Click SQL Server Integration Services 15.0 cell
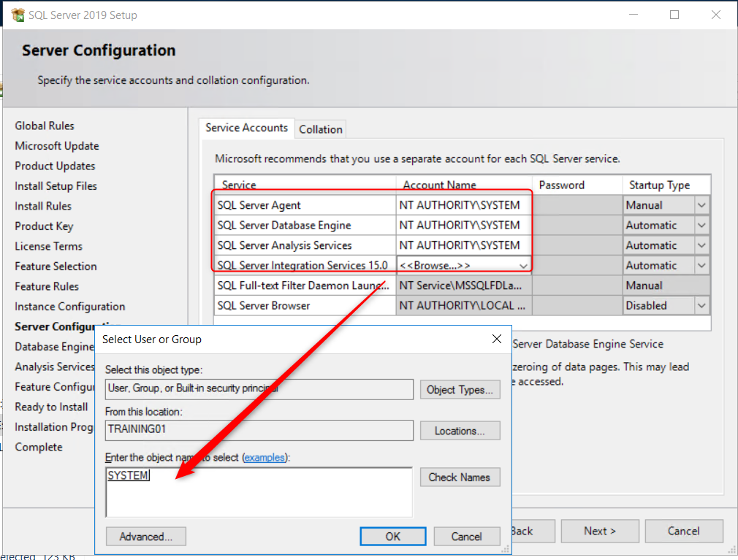The width and height of the screenshot is (738, 560). pos(305,266)
